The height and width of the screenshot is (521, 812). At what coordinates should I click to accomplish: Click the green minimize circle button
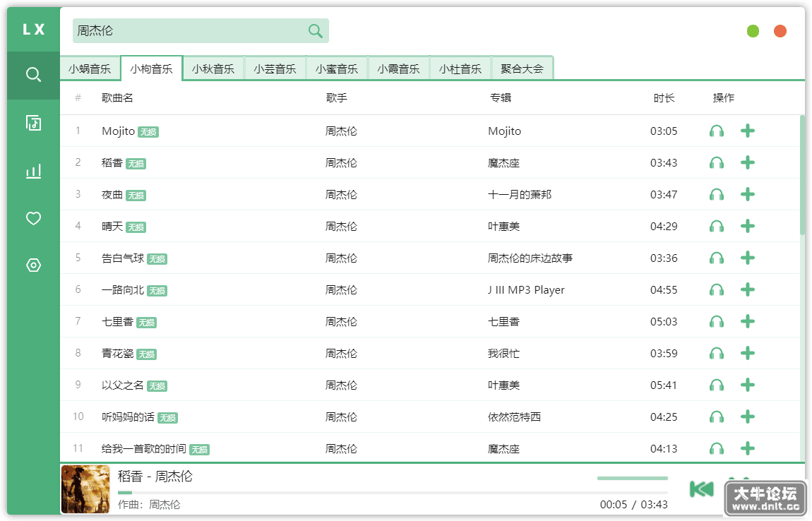pyautogui.click(x=753, y=31)
